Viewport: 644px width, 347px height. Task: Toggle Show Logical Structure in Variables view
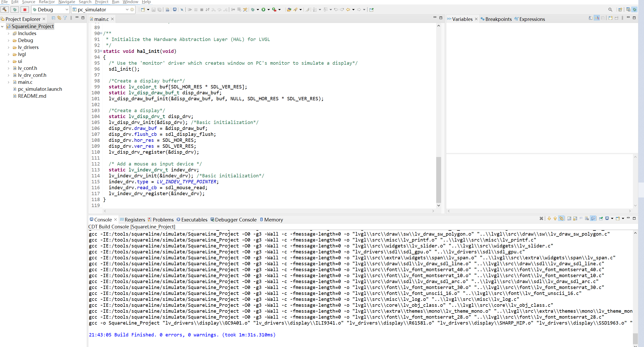tap(597, 18)
